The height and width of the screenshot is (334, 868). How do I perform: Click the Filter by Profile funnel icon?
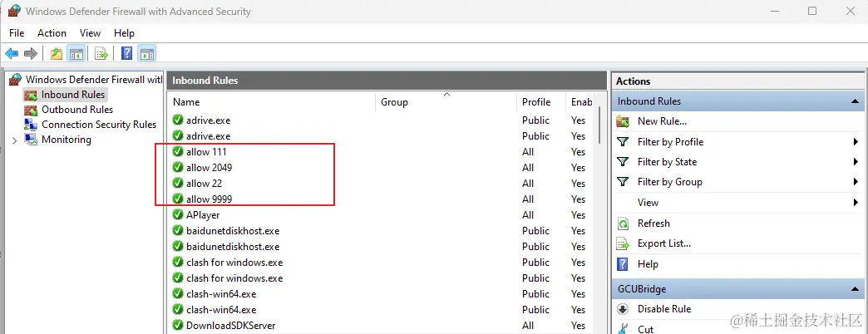click(623, 142)
